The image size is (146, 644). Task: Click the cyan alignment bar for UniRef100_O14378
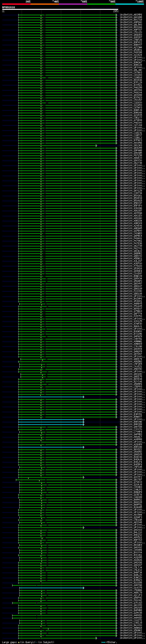[x=52, y=588]
